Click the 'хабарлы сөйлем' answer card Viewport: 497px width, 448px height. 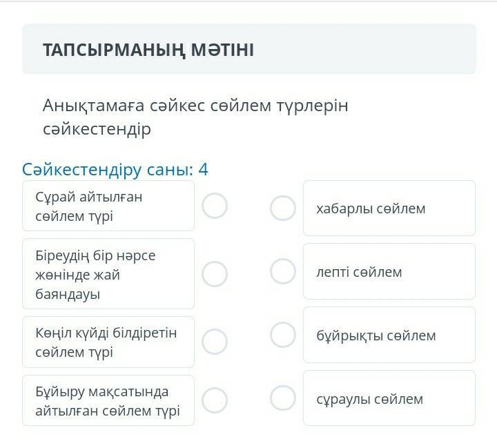(389, 208)
